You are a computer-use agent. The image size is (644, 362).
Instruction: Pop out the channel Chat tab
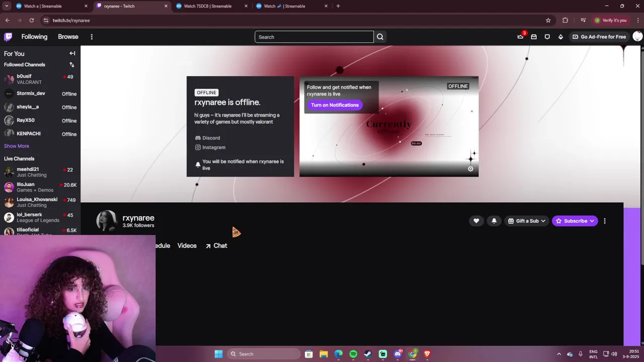pos(216,245)
